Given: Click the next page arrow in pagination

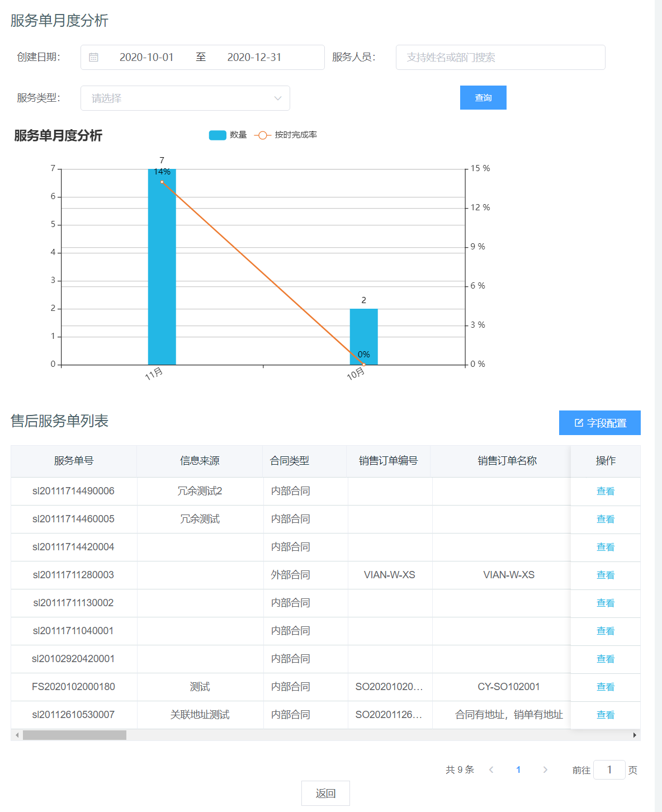Looking at the screenshot, I should (x=545, y=770).
